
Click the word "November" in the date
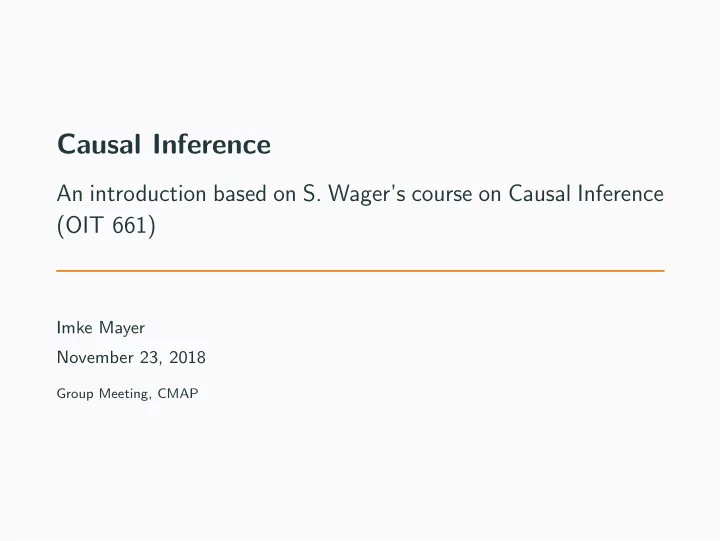click(95, 357)
